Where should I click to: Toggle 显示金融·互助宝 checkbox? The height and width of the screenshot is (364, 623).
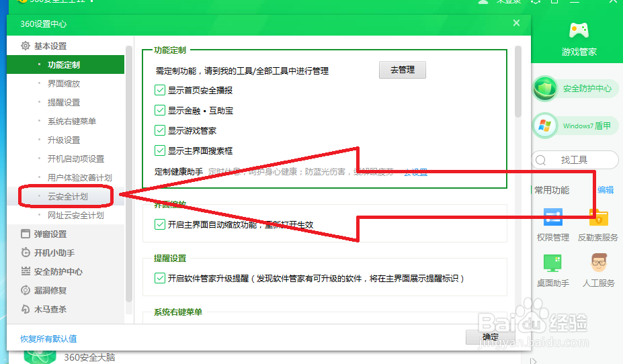(x=160, y=110)
